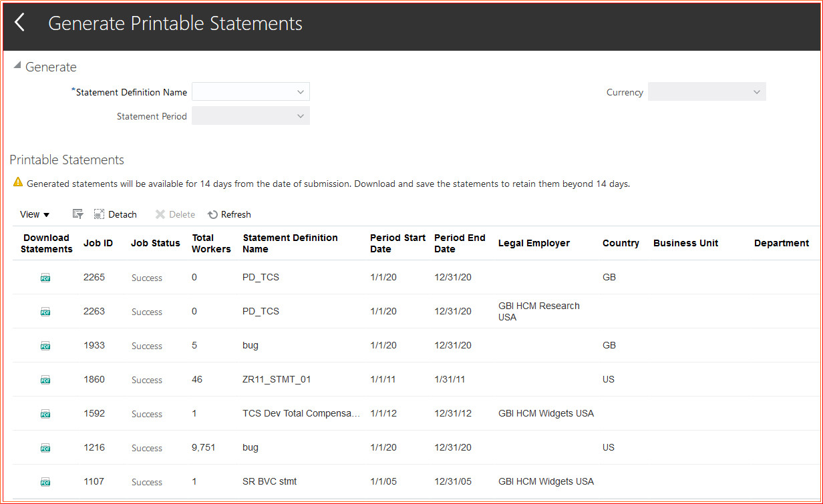The image size is (823, 504).
Task: Go back using the header arrow
Action: click(x=20, y=23)
